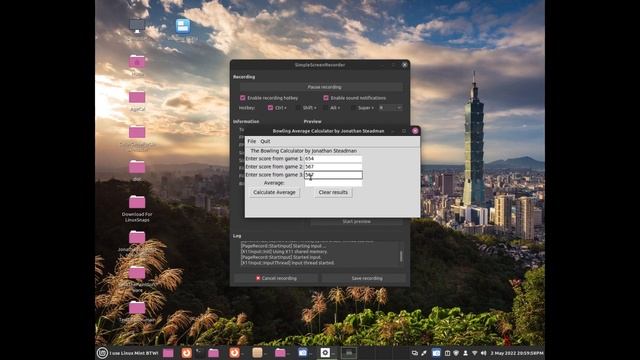Click the blue screenshot tray icon
This screenshot has width=640, height=360.
pyautogui.click(x=436, y=353)
